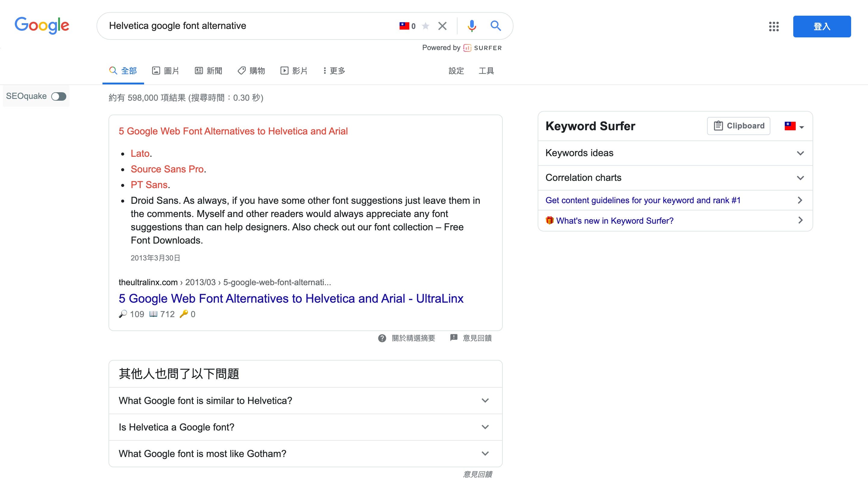The image size is (868, 495).
Task: Select the 全部 (All) search tab
Action: (x=123, y=71)
